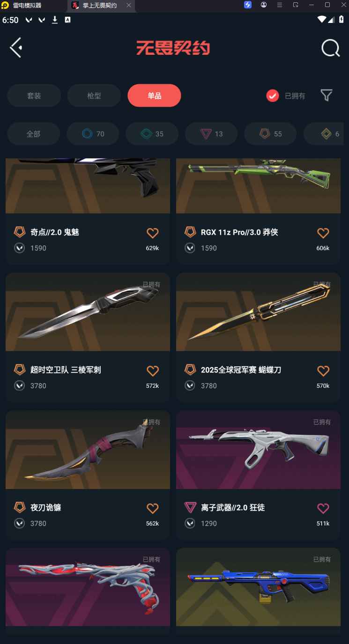349x644 pixels.
Task: Switch to the 枪型 tab
Action: (x=94, y=96)
